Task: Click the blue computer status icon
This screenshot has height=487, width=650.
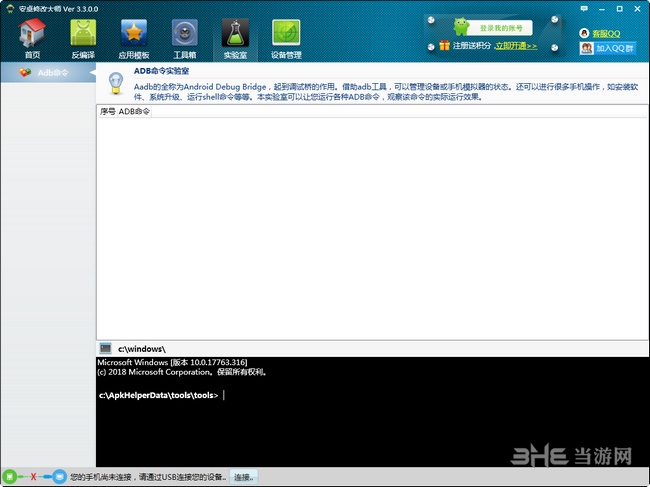Action: [59, 477]
